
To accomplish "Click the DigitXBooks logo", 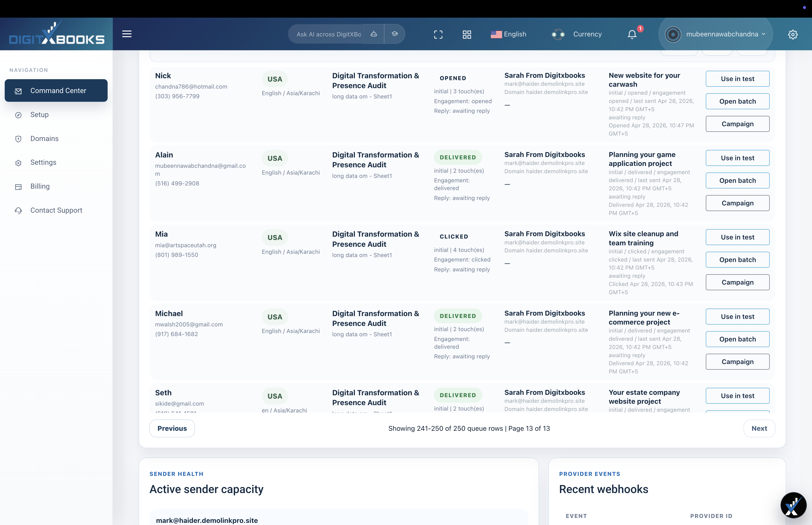I will (x=57, y=34).
